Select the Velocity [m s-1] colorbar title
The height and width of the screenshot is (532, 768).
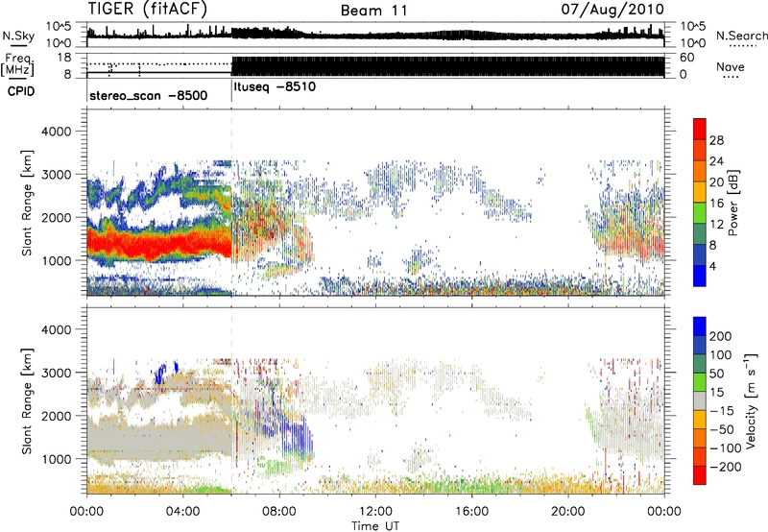tap(751, 400)
